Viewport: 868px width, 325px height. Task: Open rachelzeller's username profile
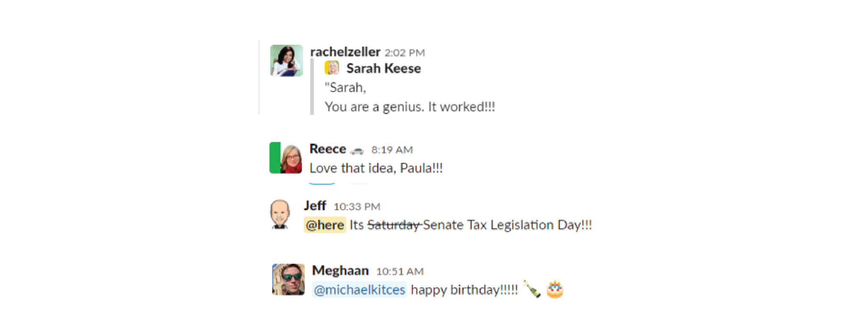click(x=345, y=52)
